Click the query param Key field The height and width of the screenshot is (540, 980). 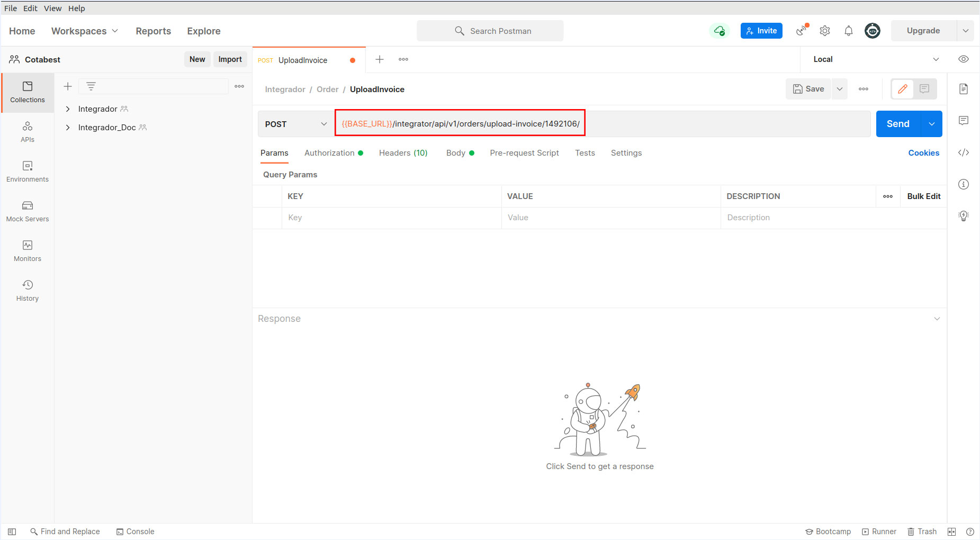click(391, 218)
